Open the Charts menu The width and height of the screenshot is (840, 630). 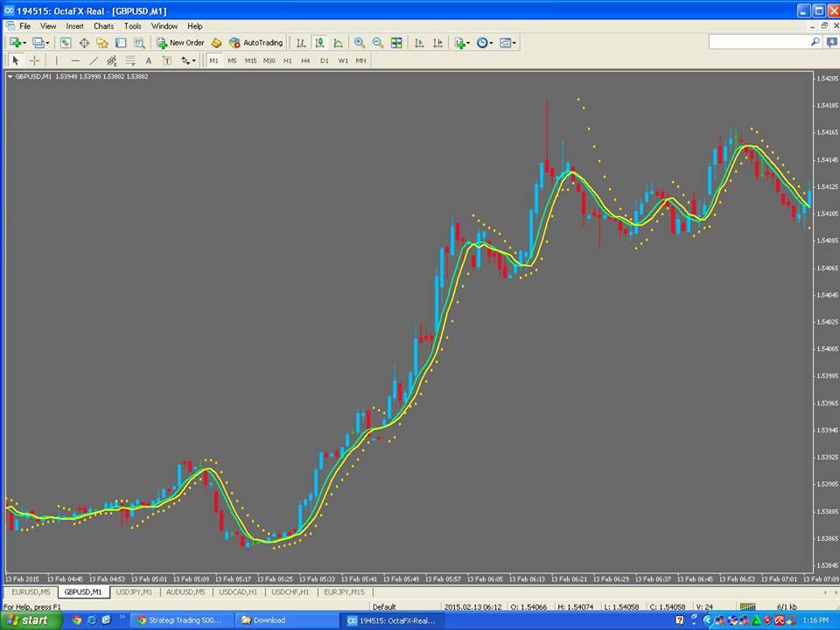[103, 25]
